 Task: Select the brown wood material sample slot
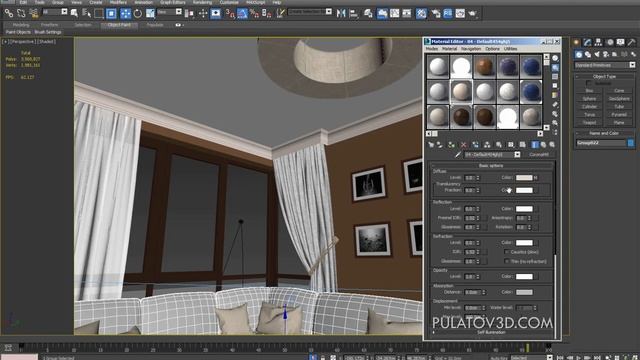(484, 67)
